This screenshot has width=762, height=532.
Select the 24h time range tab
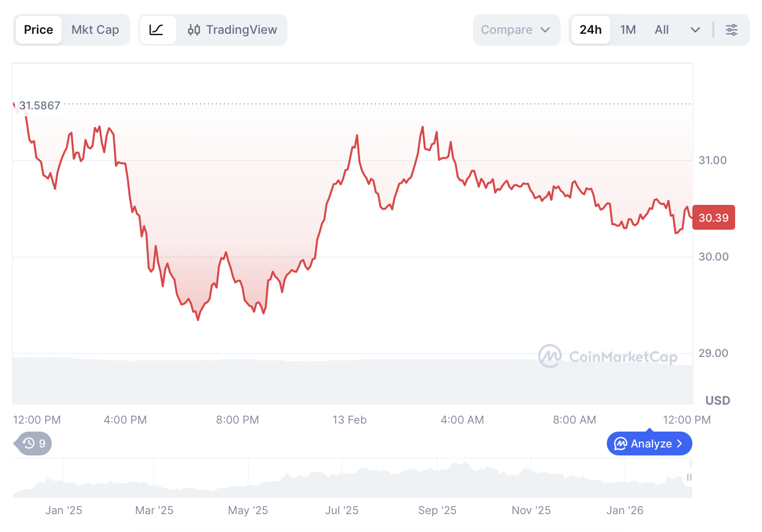click(590, 30)
